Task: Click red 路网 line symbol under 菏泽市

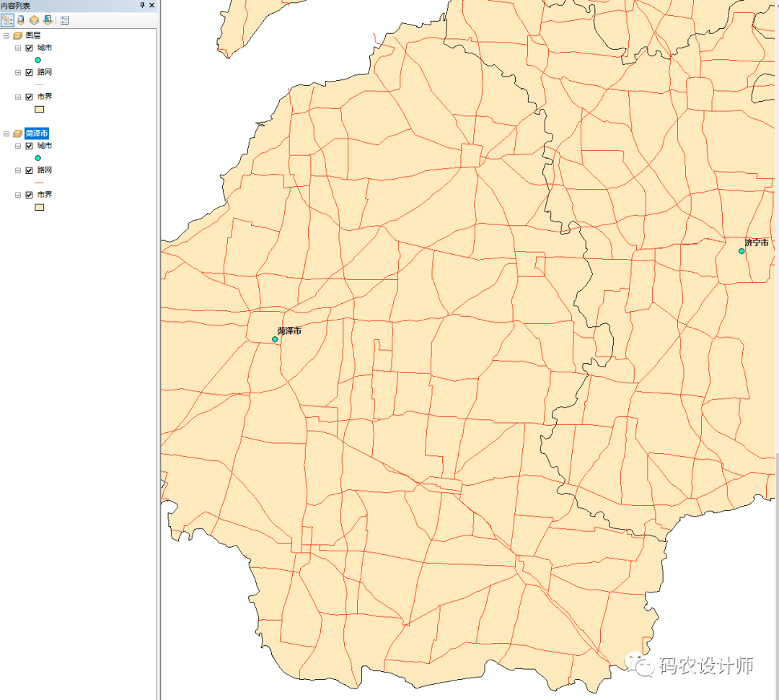Action: (39, 183)
